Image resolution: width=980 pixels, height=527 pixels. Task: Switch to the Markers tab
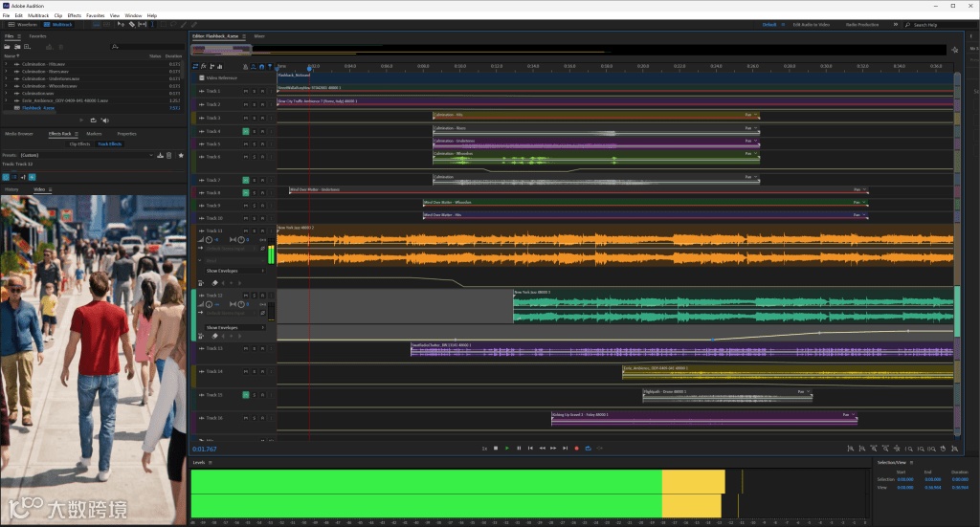point(94,134)
